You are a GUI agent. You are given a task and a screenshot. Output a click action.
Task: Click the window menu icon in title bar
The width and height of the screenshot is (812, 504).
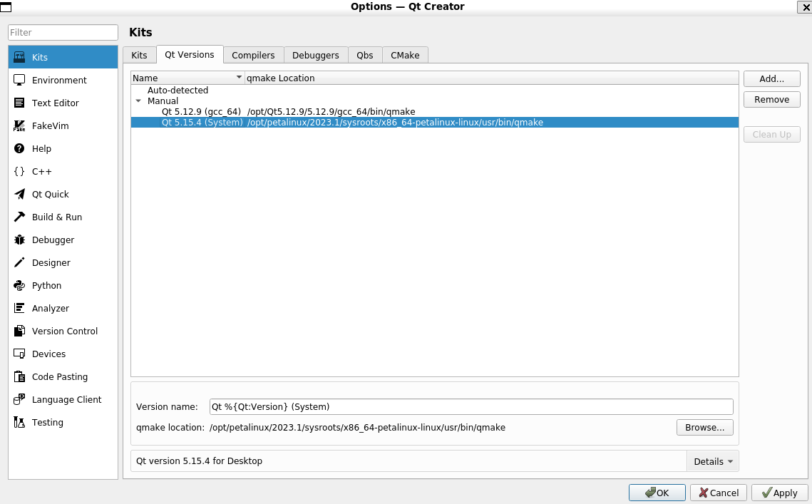[x=6, y=6]
